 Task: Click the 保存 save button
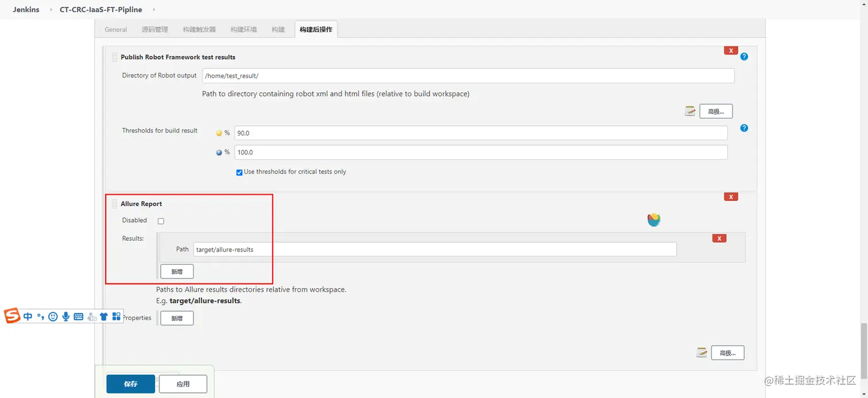pyautogui.click(x=131, y=384)
